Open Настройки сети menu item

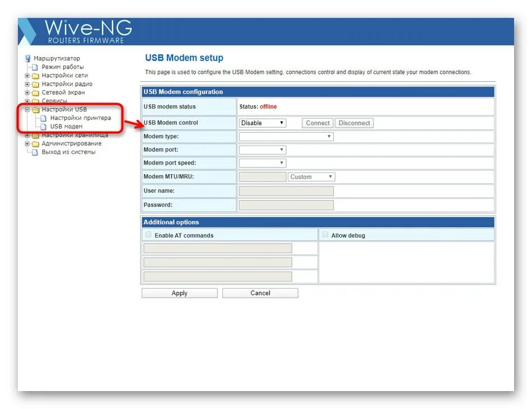click(x=65, y=75)
